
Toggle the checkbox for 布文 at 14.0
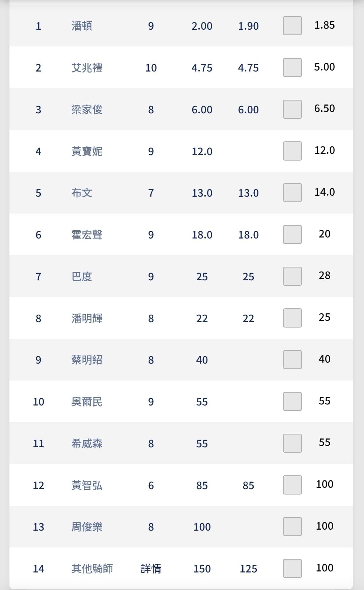pyautogui.click(x=292, y=193)
